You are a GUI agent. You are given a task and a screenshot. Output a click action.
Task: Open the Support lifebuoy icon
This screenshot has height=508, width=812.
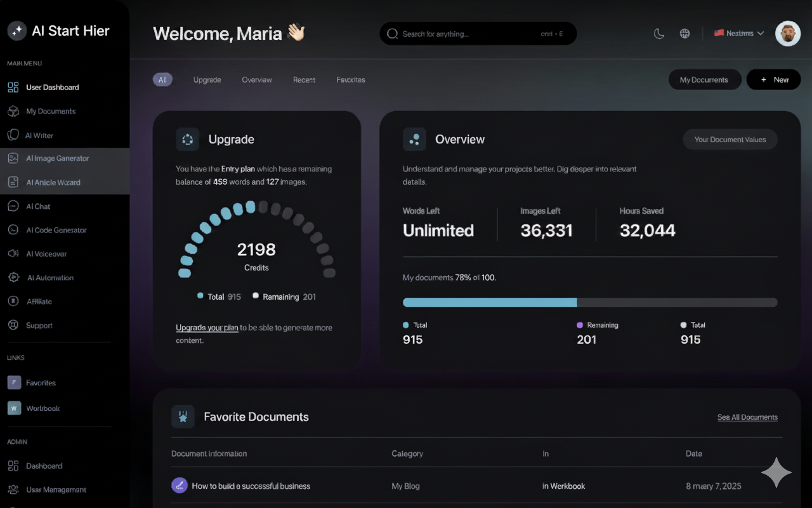point(13,325)
